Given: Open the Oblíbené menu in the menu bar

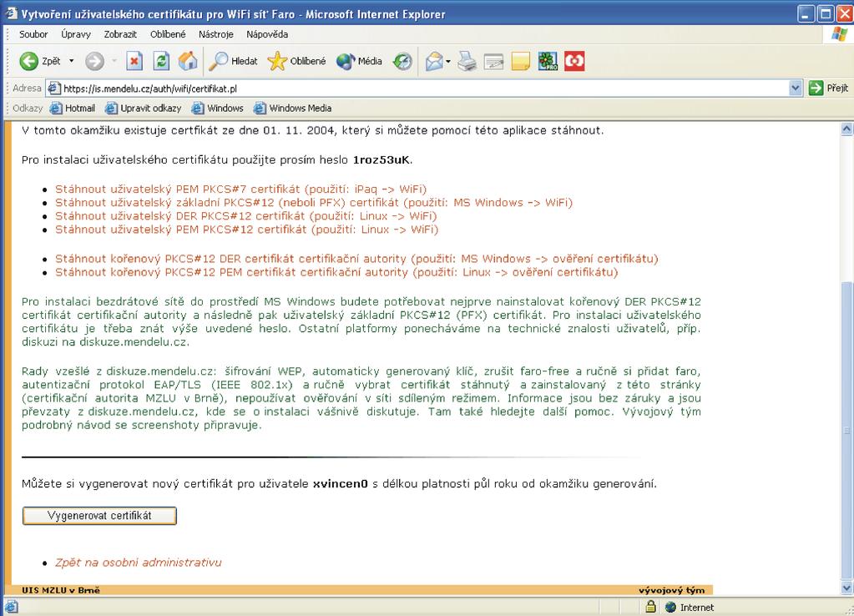Looking at the screenshot, I should (168, 34).
